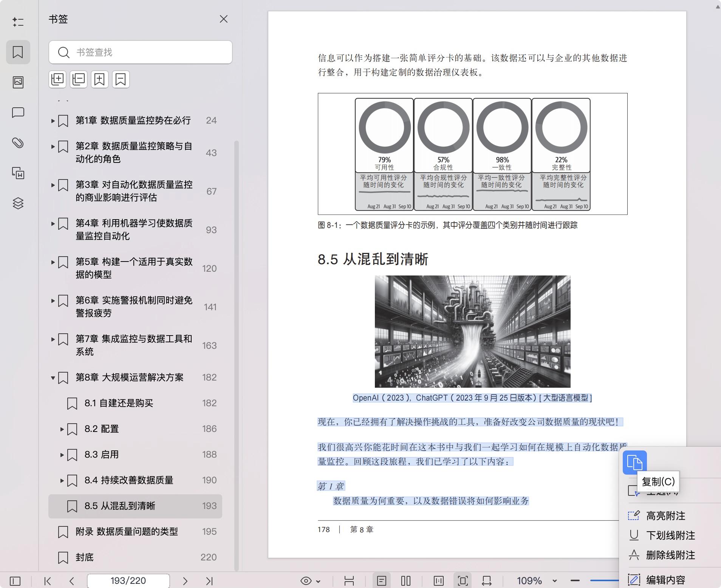Open the document conversion panel icon
Image resolution: width=721 pixels, height=588 pixels.
[x=18, y=173]
